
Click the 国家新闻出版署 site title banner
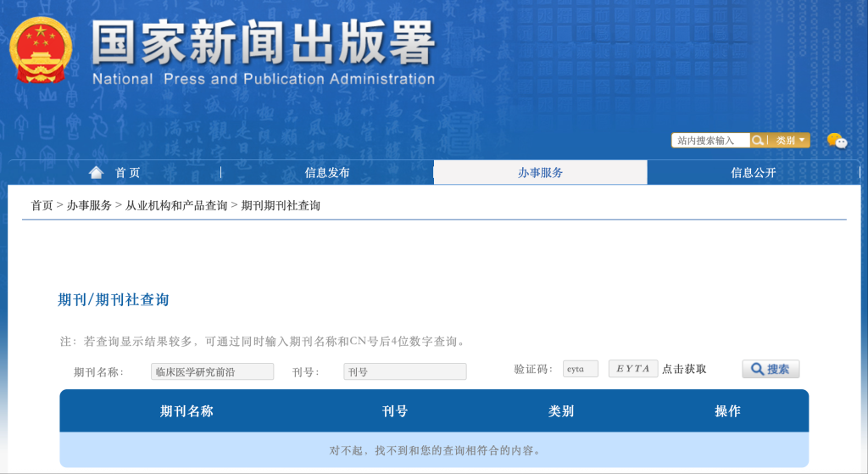pyautogui.click(x=263, y=53)
